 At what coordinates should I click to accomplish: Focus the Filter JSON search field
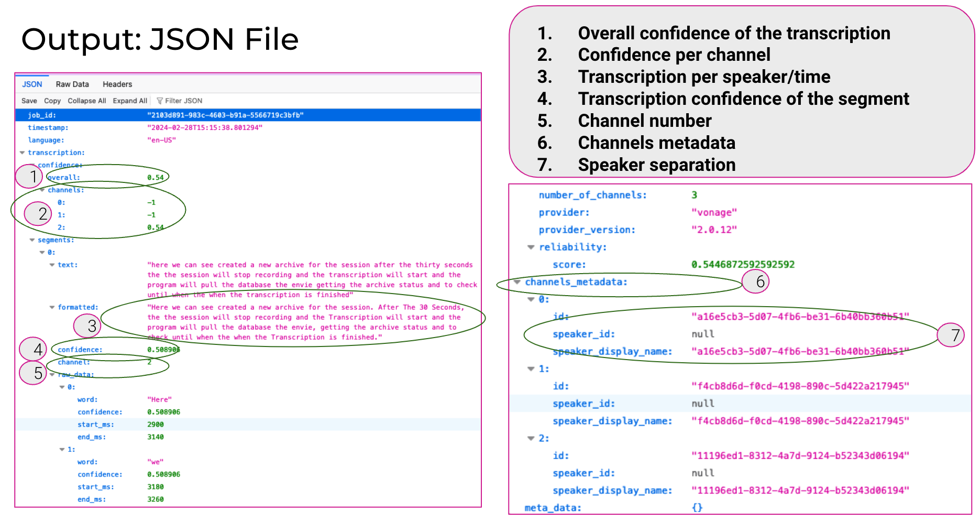(184, 101)
